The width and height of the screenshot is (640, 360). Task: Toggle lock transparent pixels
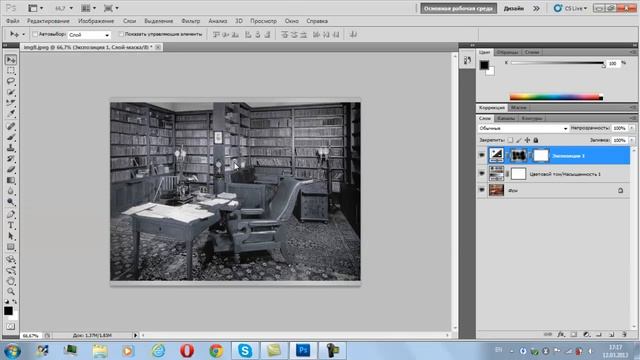coord(510,140)
